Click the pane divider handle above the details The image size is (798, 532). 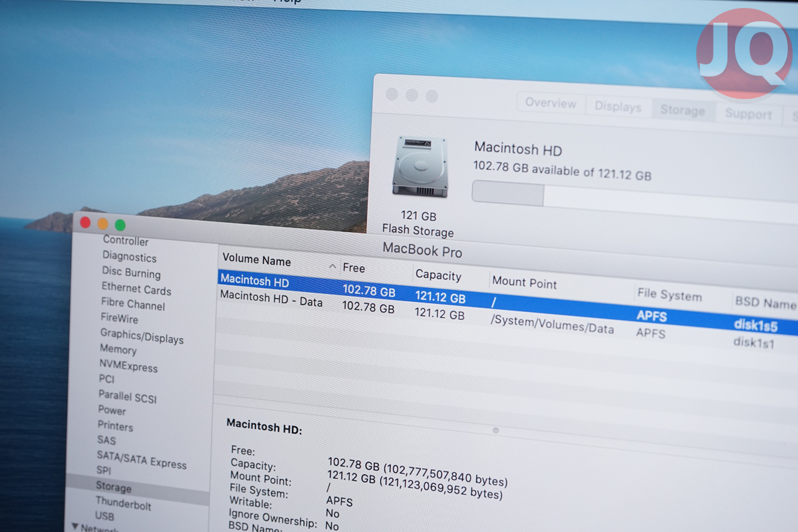[x=495, y=430]
